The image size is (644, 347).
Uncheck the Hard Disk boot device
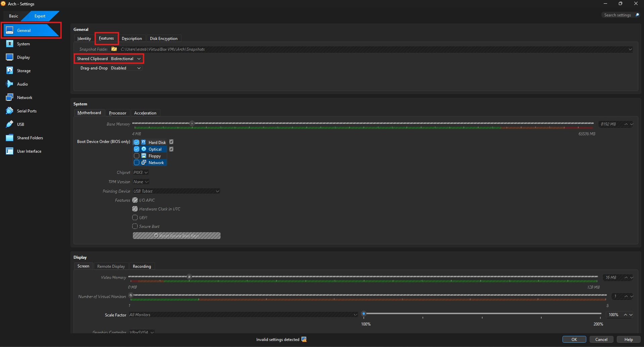[x=137, y=142]
